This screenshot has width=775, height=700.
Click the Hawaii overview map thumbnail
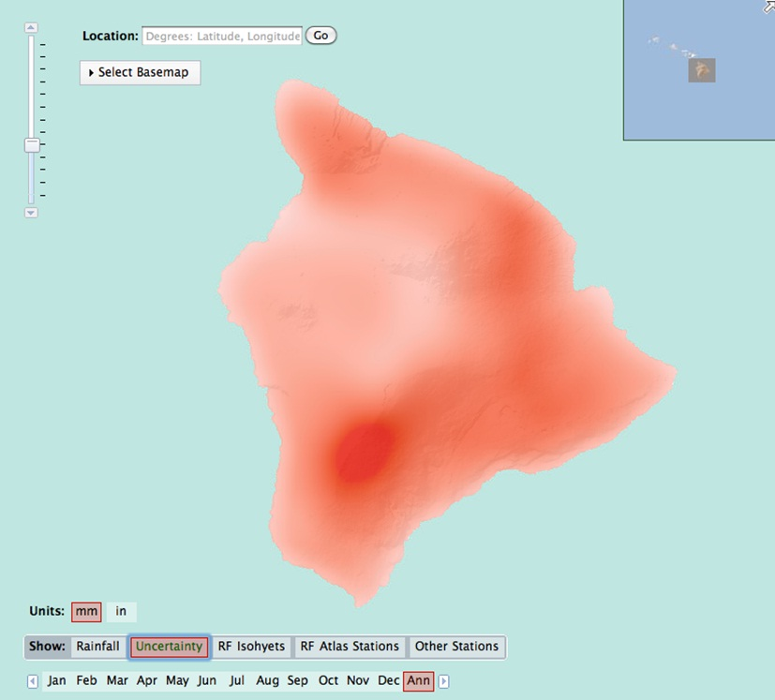click(701, 70)
